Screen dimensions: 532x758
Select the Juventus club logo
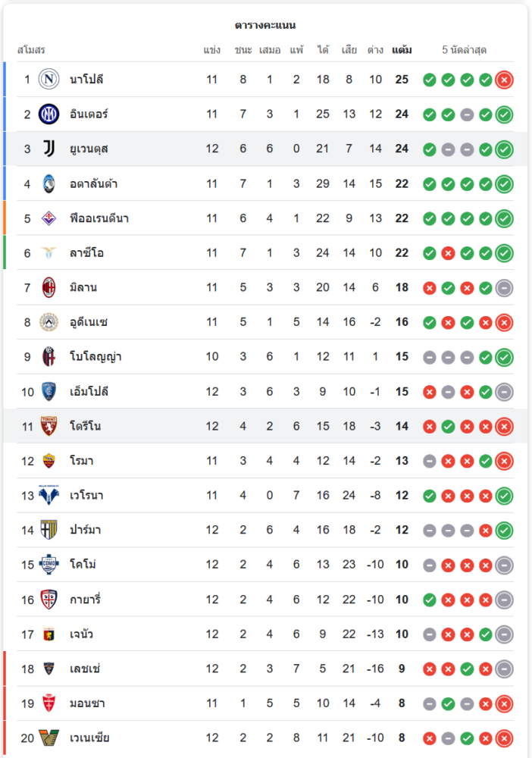coord(49,149)
